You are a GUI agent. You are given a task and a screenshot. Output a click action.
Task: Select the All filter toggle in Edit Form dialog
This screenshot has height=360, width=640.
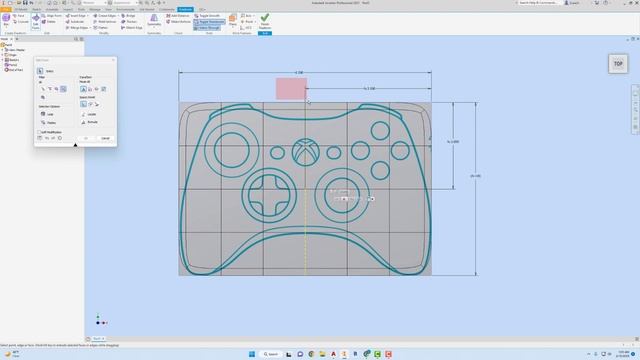tap(63, 89)
